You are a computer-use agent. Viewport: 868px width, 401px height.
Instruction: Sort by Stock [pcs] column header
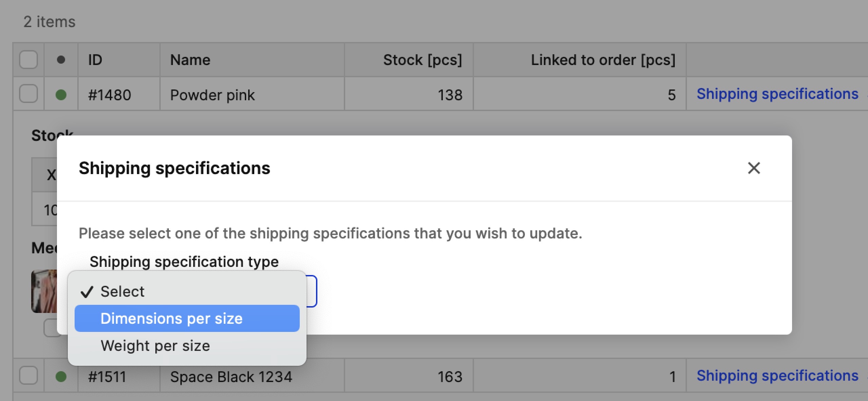click(x=422, y=60)
